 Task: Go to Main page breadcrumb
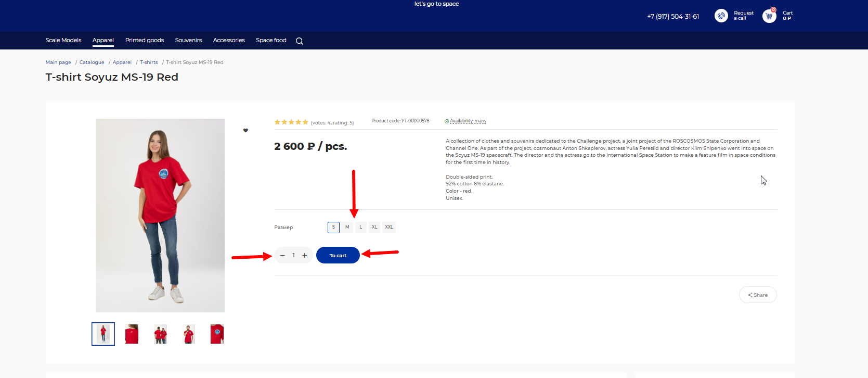[x=58, y=62]
